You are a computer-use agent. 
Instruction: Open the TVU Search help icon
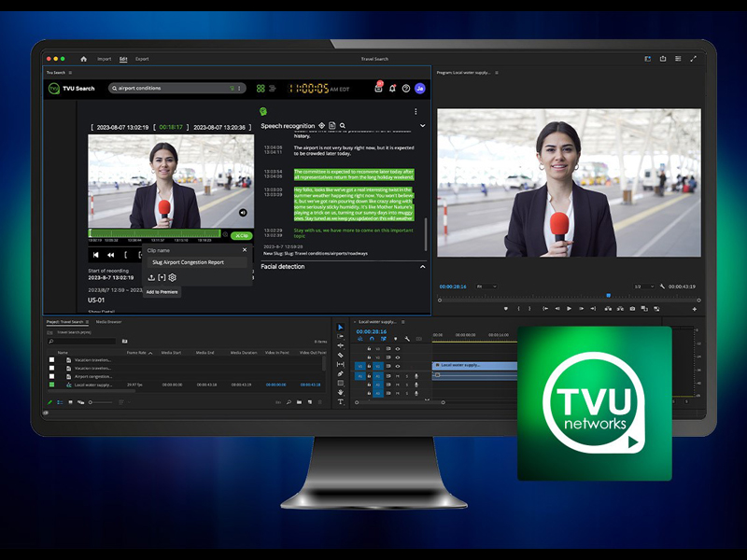[x=404, y=89]
